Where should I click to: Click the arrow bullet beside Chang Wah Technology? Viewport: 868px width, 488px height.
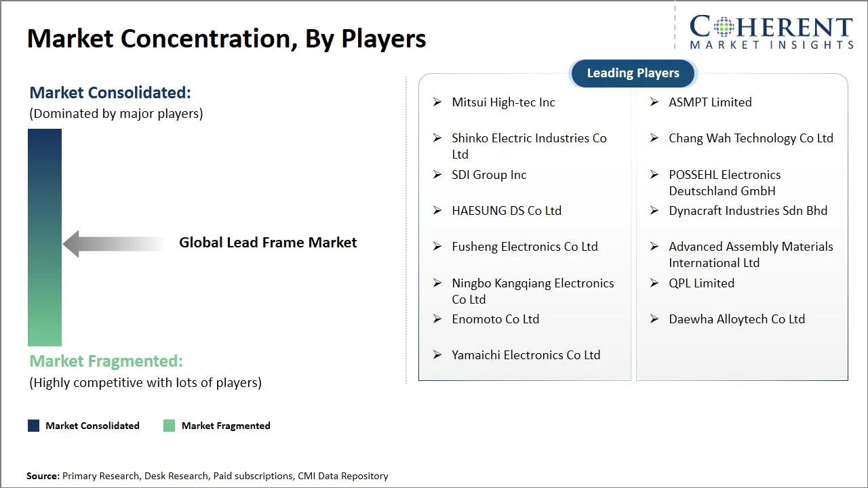click(x=654, y=138)
